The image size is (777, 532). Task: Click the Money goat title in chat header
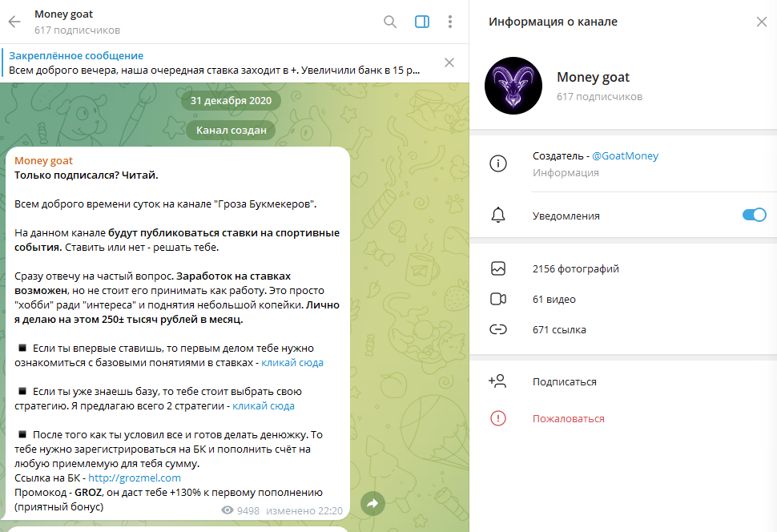[63, 14]
